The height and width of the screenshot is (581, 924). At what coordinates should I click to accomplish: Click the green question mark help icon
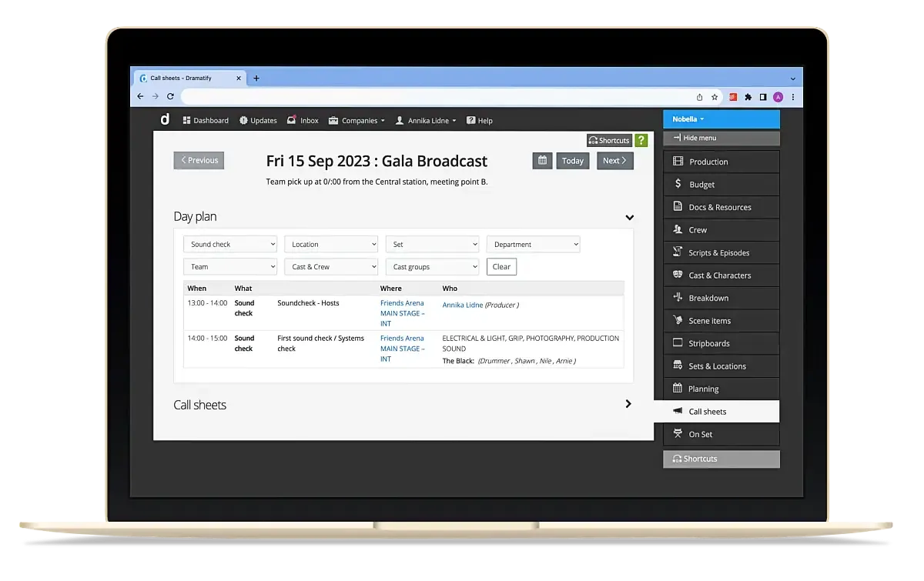click(641, 140)
